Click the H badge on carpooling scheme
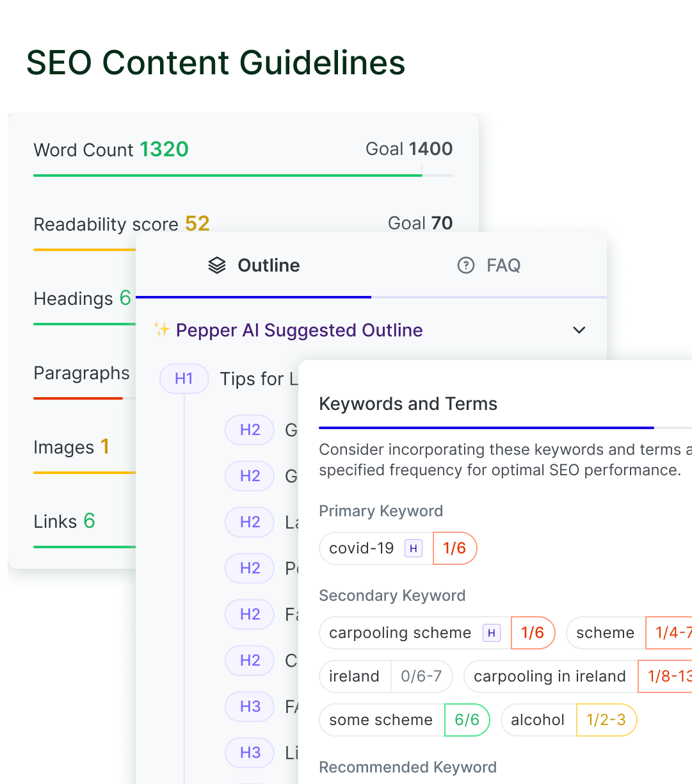 coord(491,633)
